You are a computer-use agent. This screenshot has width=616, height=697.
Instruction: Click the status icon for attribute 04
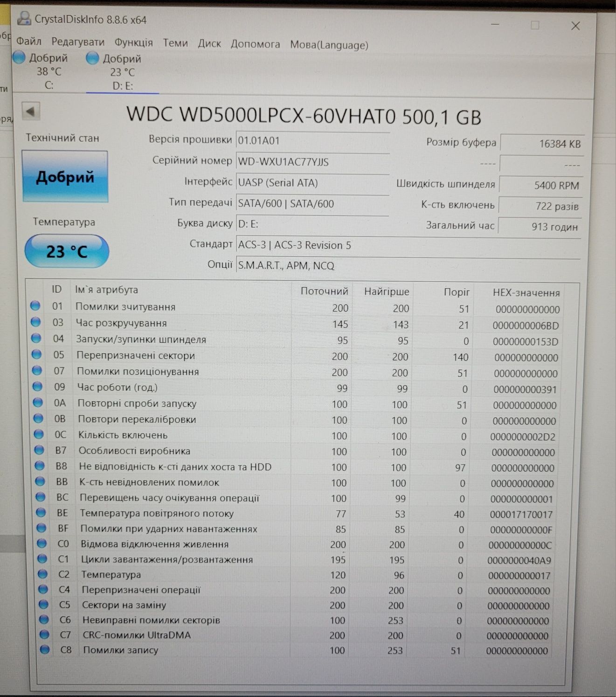click(x=36, y=338)
